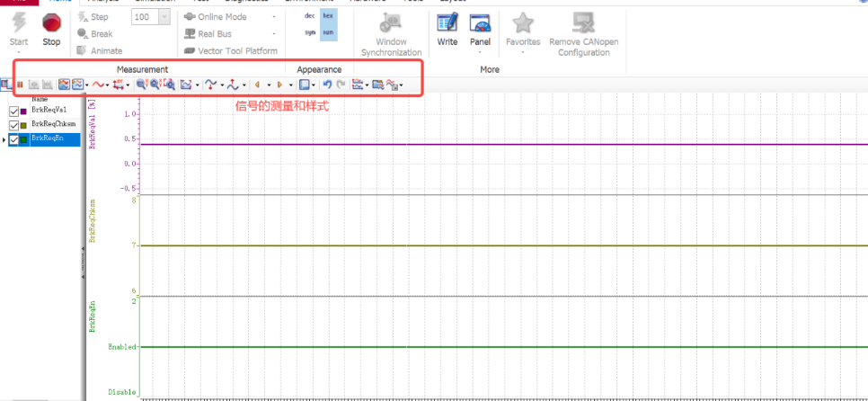Click the first greyed fit-axis icon after pause

(x=34, y=85)
